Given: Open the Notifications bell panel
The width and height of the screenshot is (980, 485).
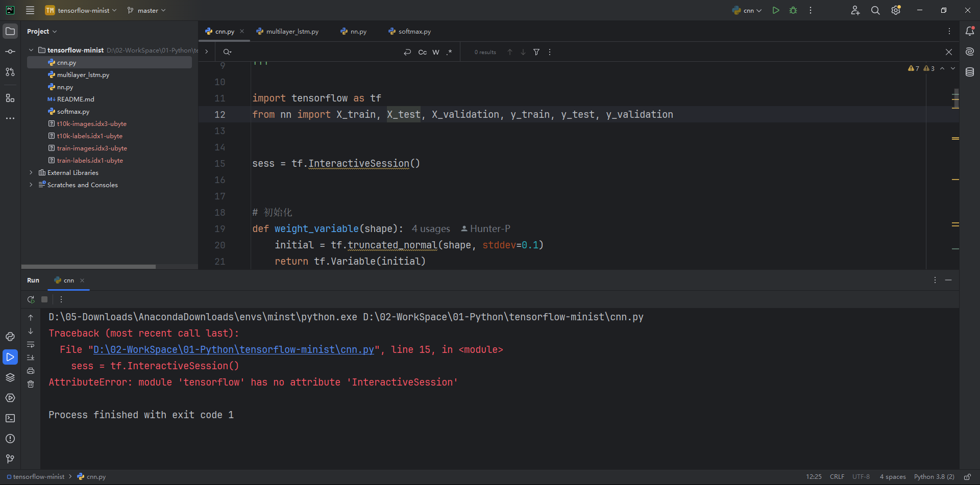Looking at the screenshot, I should coord(970,31).
